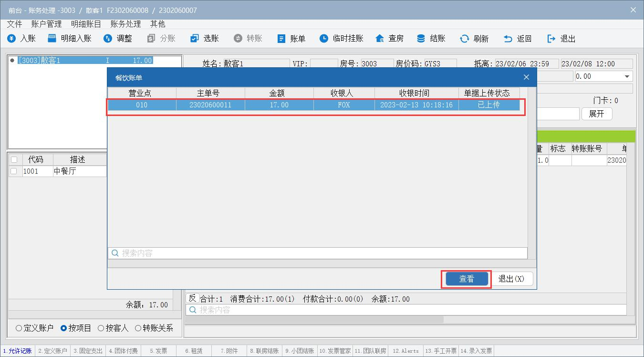Switch to the 4.团体付费 tab
The height and width of the screenshot is (357, 644).
[123, 351]
